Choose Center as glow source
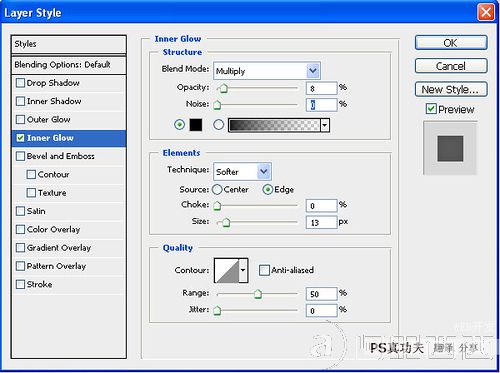The image size is (500, 373). click(217, 189)
